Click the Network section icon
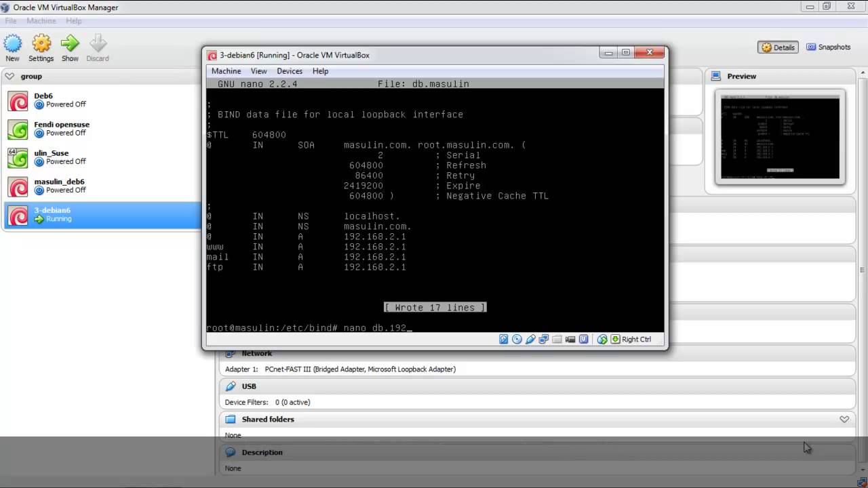The height and width of the screenshot is (488, 868). pyautogui.click(x=231, y=353)
